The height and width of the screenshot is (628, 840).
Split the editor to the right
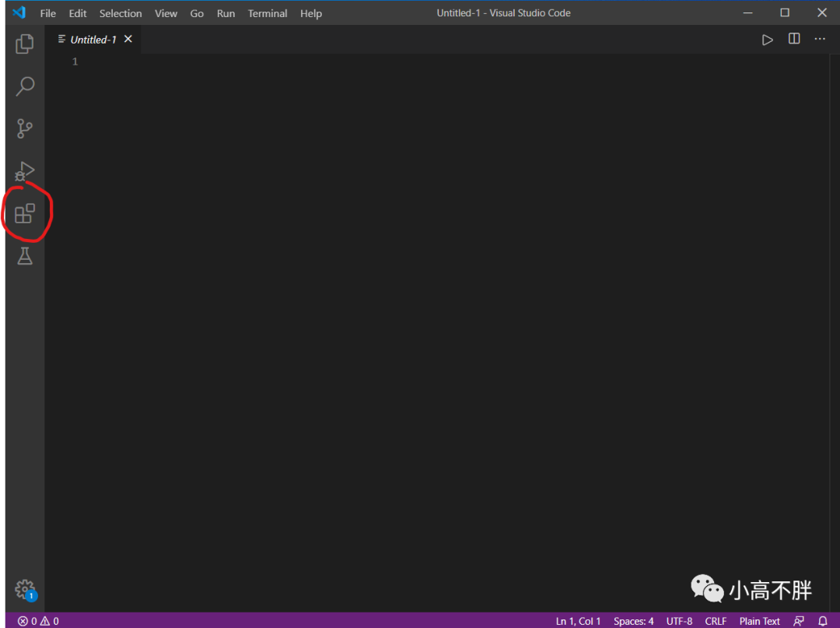794,39
